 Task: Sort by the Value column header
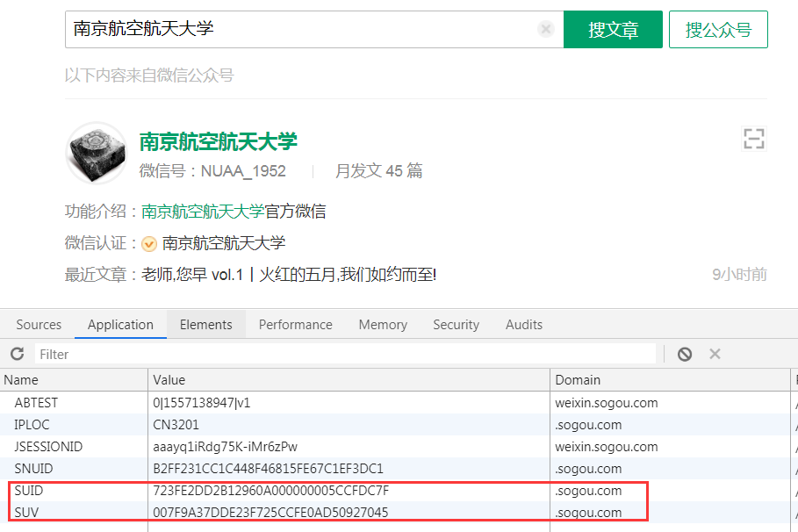(x=349, y=380)
